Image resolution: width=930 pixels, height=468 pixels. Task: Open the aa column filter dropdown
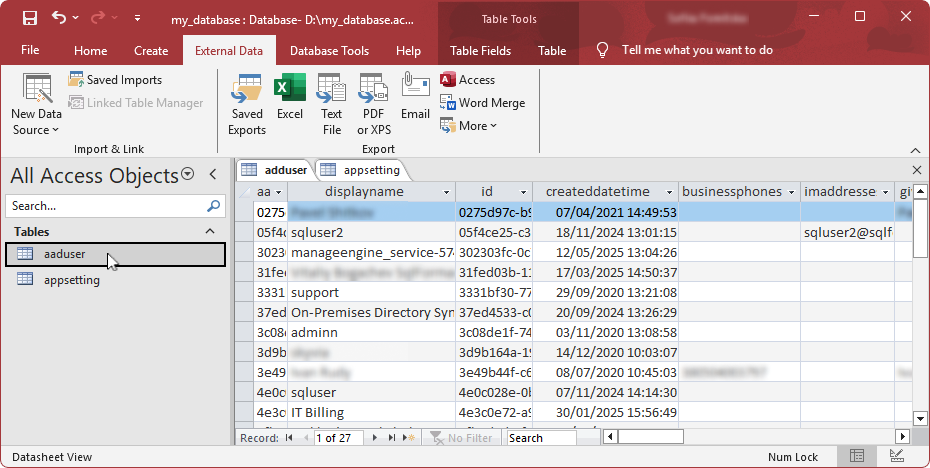click(279, 192)
